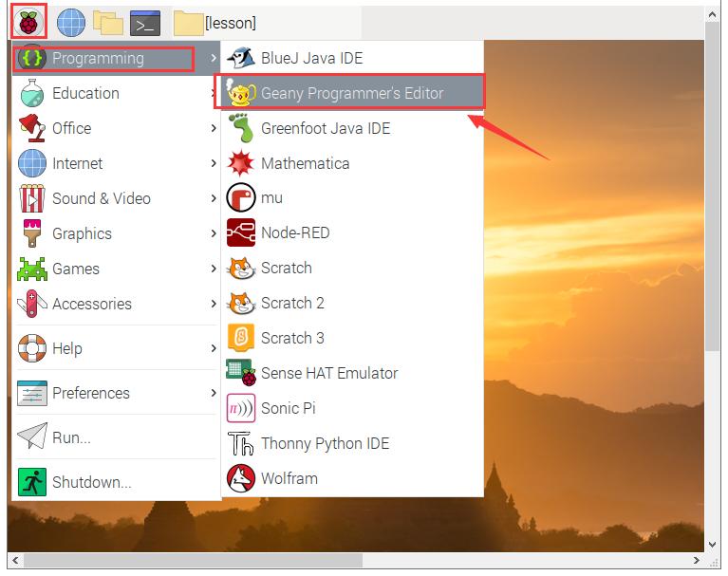Click the Scratch cat icon
The width and height of the screenshot is (728, 576).
click(x=241, y=268)
